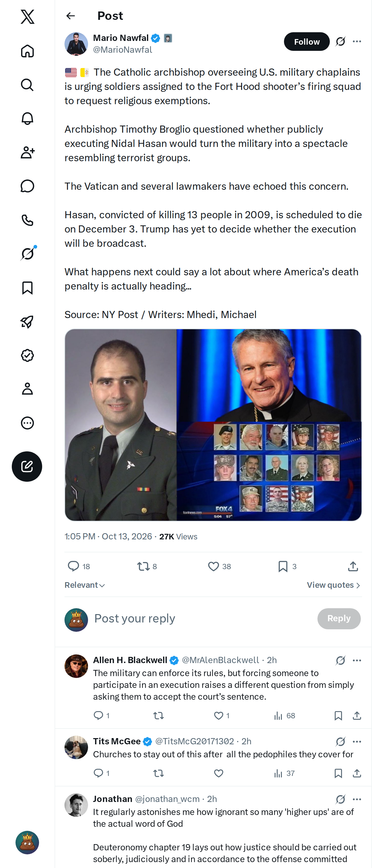Open the View quotes link
372x868 pixels.
pyautogui.click(x=334, y=585)
